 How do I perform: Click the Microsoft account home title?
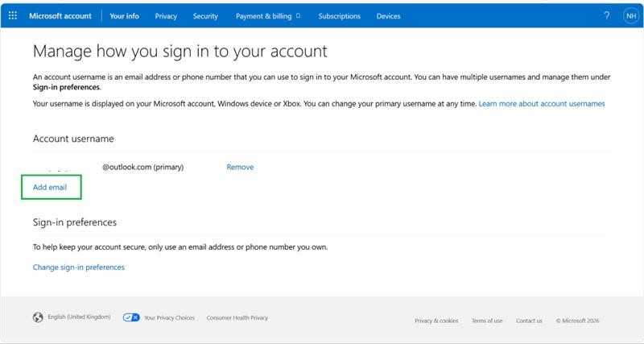(60, 16)
